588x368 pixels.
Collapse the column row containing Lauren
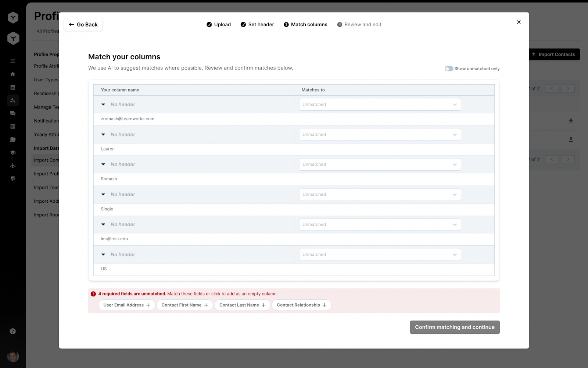(103, 134)
